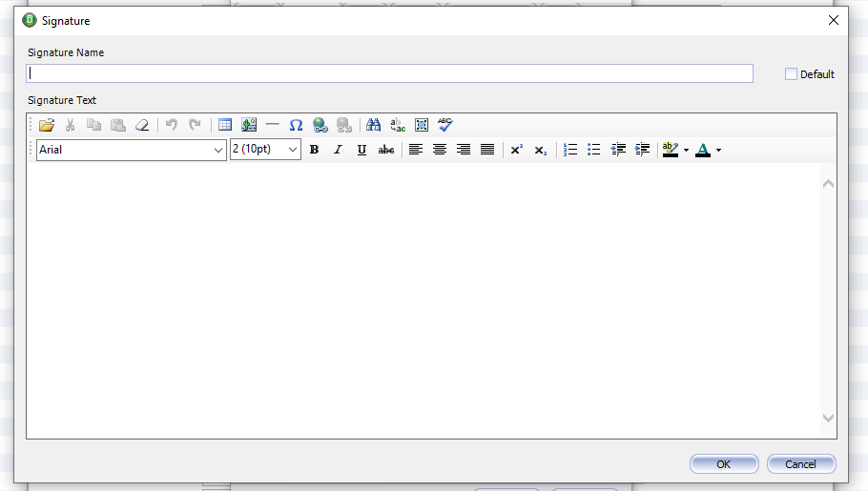The width and height of the screenshot is (868, 491).
Task: Apply the font color
Action: 703,150
